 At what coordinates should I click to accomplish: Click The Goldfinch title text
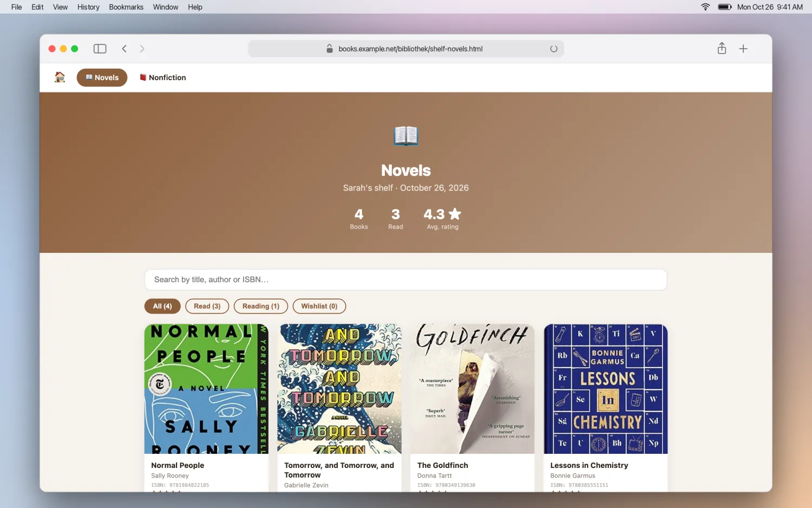coord(443,465)
